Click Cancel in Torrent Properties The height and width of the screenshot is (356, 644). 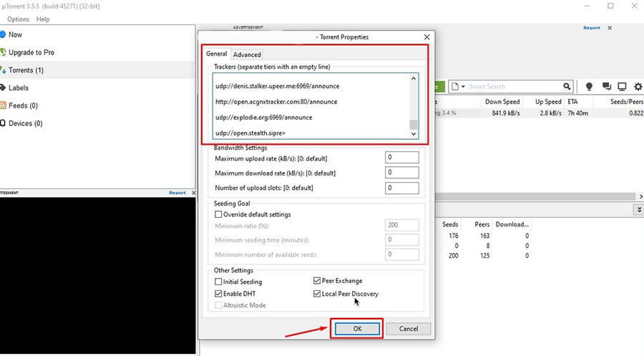tap(409, 329)
